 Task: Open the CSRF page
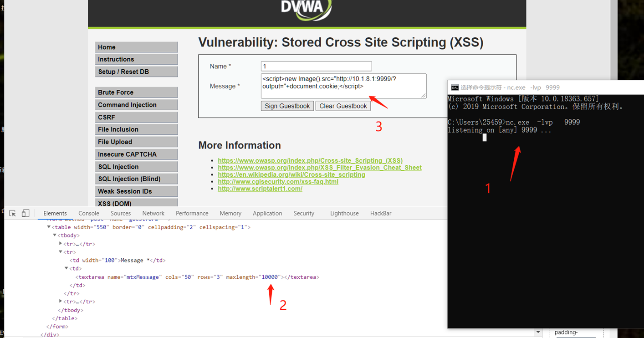(x=136, y=117)
